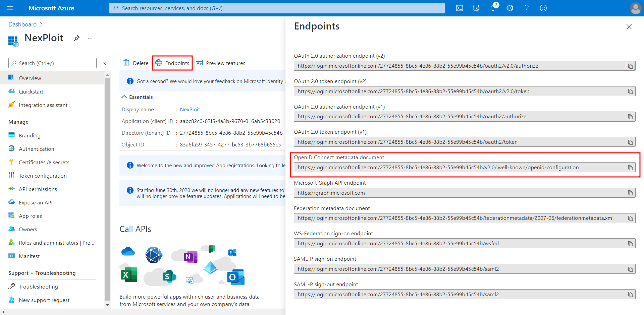
Task: Expand breadcrumb chevron after Dashboard
Action: (41, 24)
